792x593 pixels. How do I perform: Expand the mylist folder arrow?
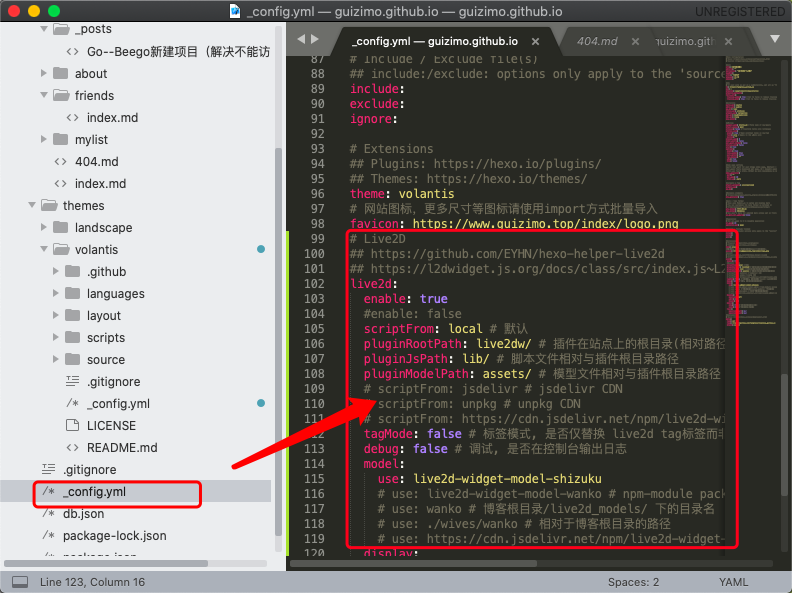point(44,139)
